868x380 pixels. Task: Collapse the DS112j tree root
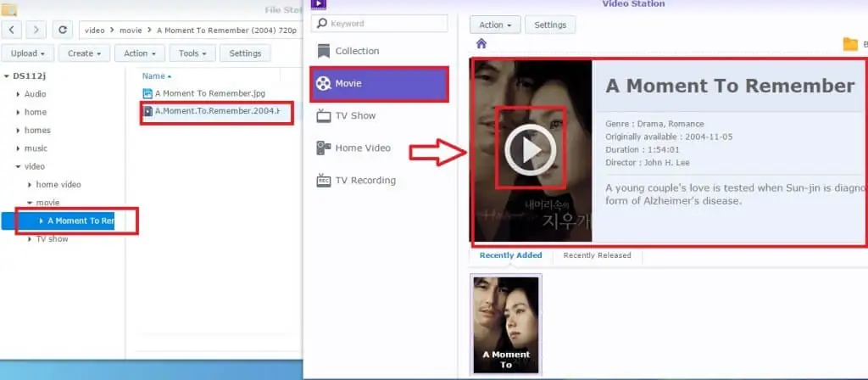click(7, 75)
